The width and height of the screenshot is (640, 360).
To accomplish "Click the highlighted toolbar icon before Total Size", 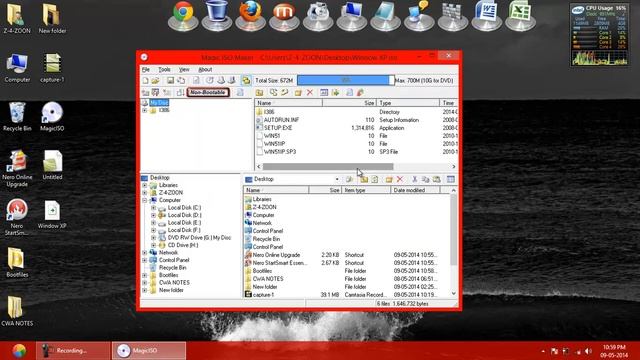I will 246,80.
